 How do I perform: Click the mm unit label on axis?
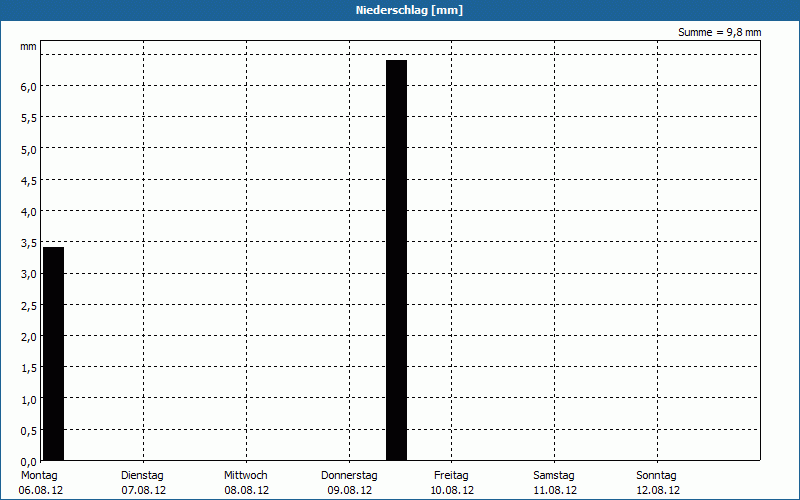coord(29,47)
